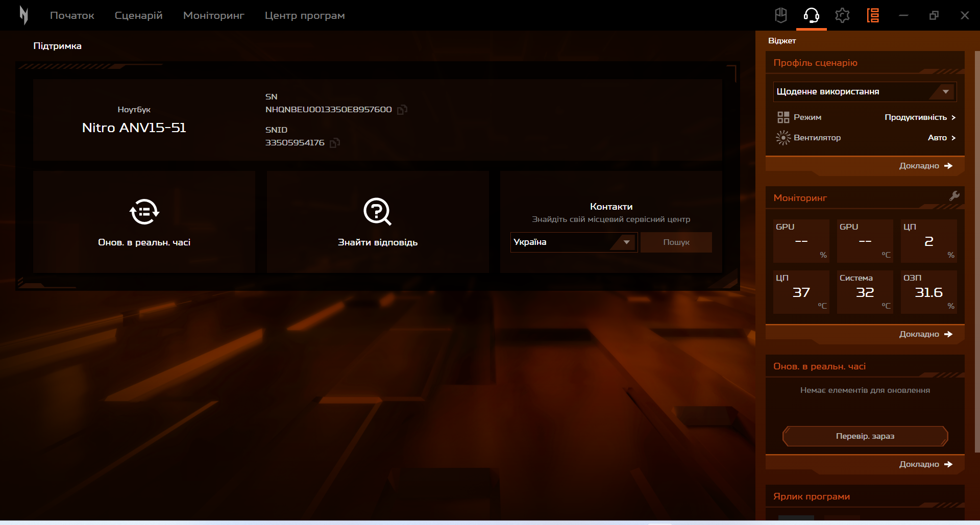Select the Система temperature tile showing 32
The height and width of the screenshot is (525, 980).
[865, 292]
